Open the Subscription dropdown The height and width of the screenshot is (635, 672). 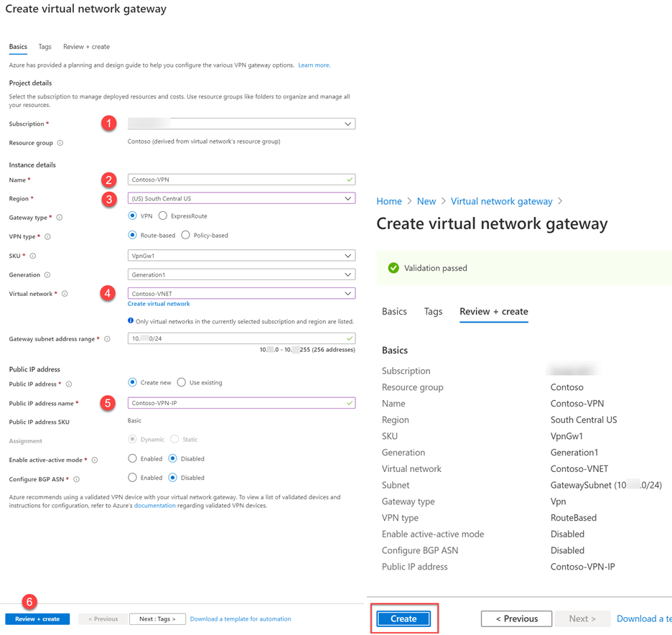[x=241, y=124]
